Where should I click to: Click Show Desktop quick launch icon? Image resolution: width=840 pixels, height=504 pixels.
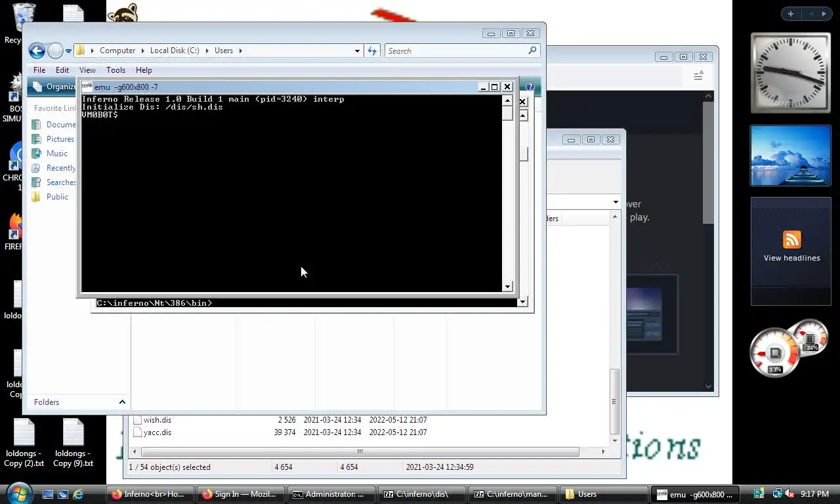coord(47,494)
